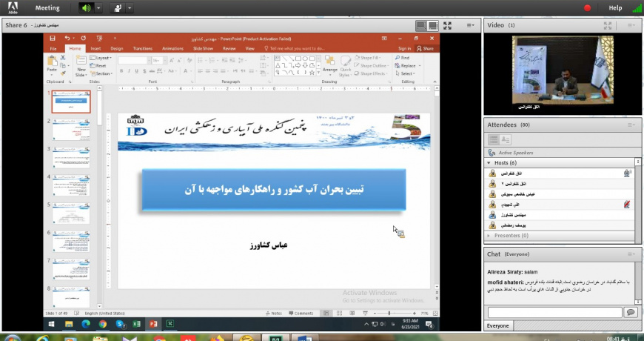Switch Share pod to full screen
The height and width of the screenshot is (341, 644).
point(447,25)
